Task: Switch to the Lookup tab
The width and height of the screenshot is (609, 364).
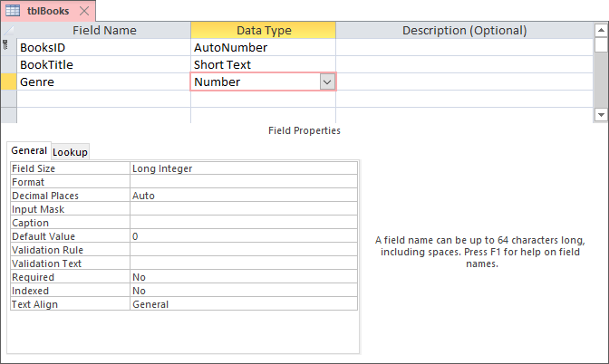Action: coord(70,152)
